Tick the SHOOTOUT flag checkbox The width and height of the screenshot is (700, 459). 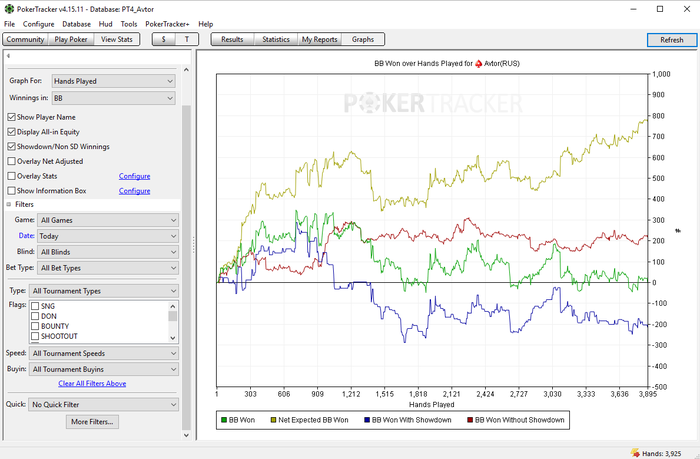(35, 336)
